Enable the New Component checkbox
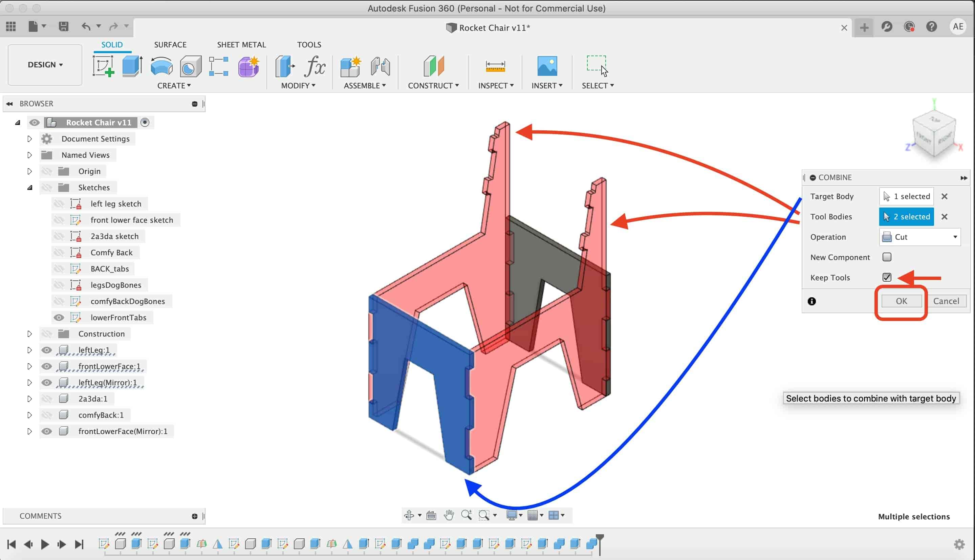975x560 pixels. (x=887, y=257)
